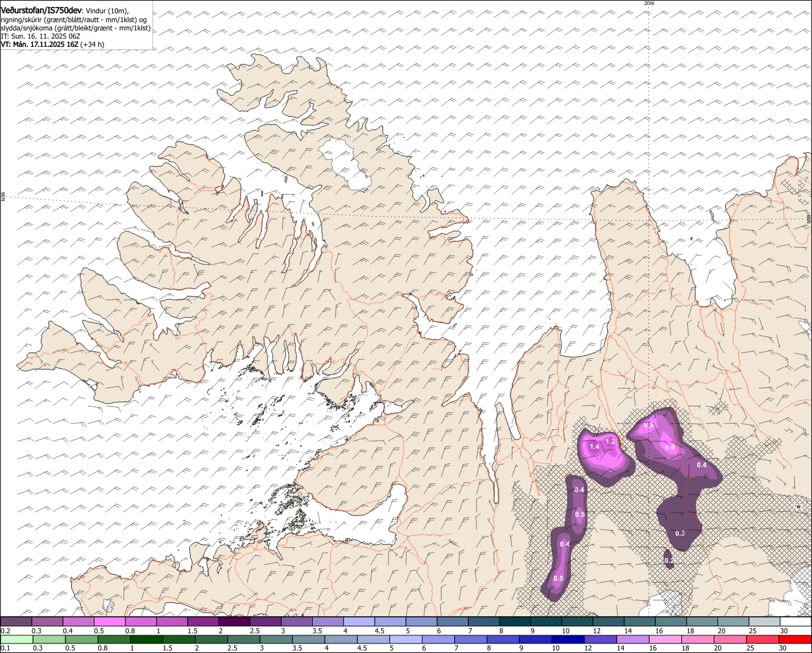Click the 20W longitude label at map top
Viewport: 812px width, 653px height.
[648, 3]
